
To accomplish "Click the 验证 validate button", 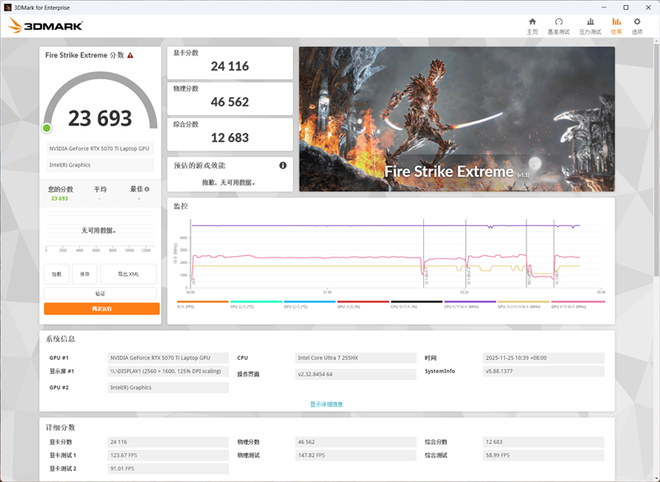I will [100, 293].
